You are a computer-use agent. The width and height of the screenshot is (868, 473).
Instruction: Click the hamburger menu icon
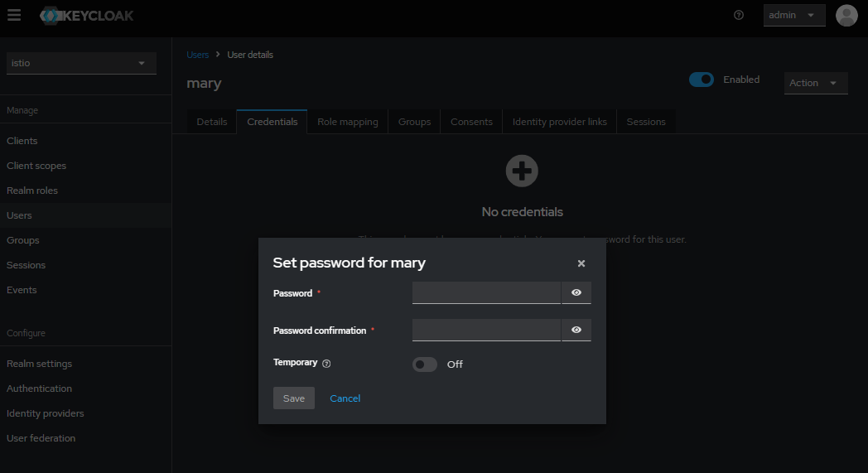point(14,15)
